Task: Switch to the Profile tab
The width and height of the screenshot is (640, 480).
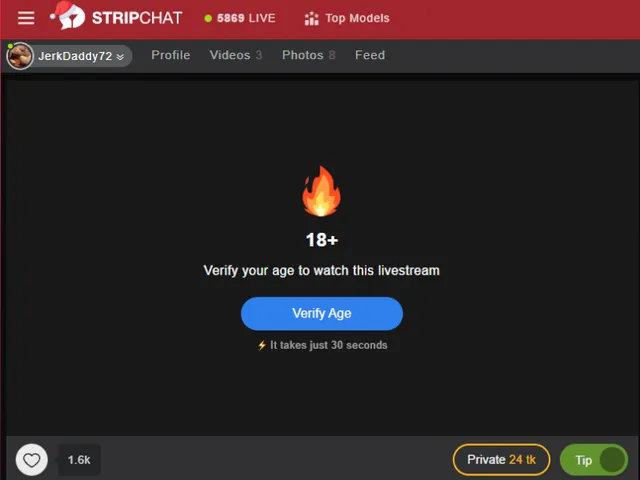Action: pos(171,55)
